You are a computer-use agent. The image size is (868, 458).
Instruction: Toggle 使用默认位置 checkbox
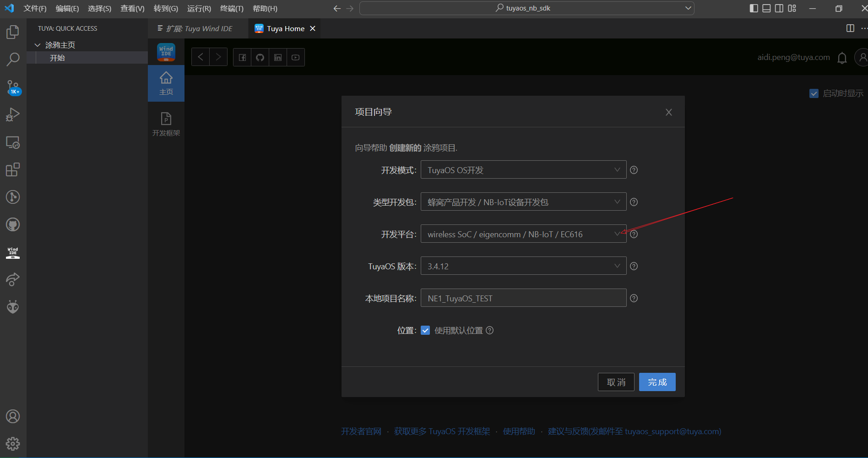click(x=425, y=330)
